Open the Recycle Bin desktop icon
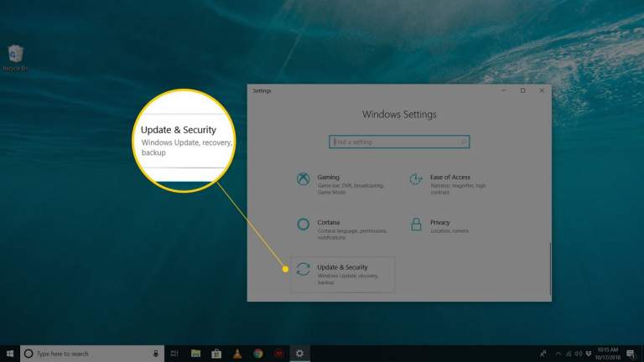The image size is (644, 362). pyautogui.click(x=15, y=59)
